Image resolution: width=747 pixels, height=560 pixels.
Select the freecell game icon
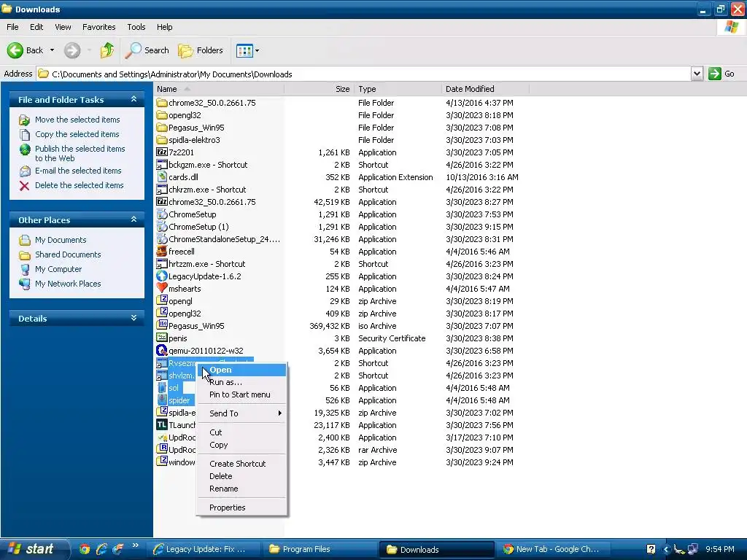tap(162, 251)
